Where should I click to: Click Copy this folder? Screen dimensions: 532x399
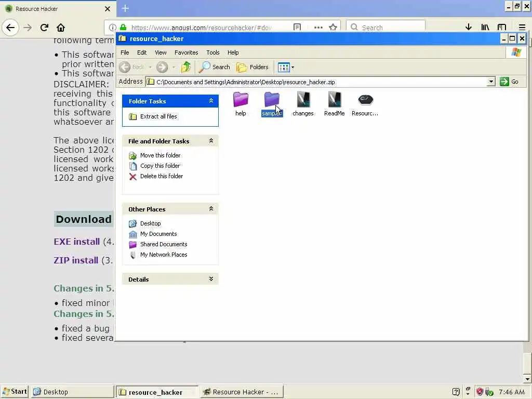pyautogui.click(x=160, y=166)
